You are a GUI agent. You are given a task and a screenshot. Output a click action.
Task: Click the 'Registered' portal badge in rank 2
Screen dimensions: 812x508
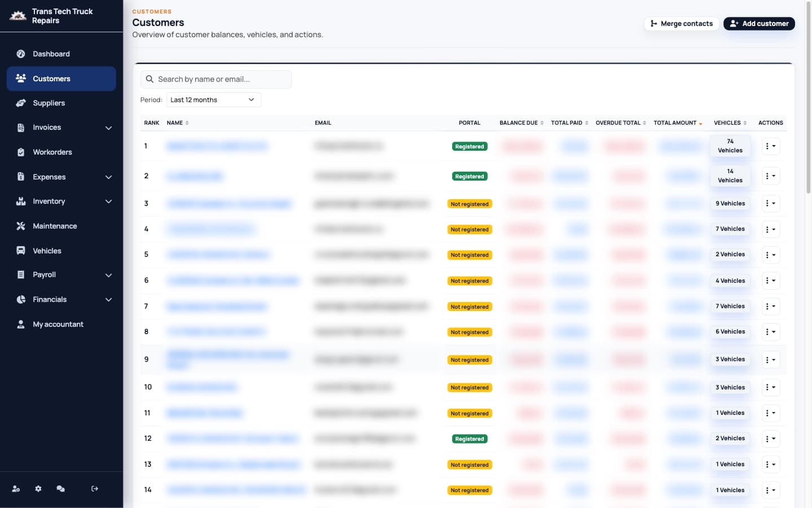[470, 176]
